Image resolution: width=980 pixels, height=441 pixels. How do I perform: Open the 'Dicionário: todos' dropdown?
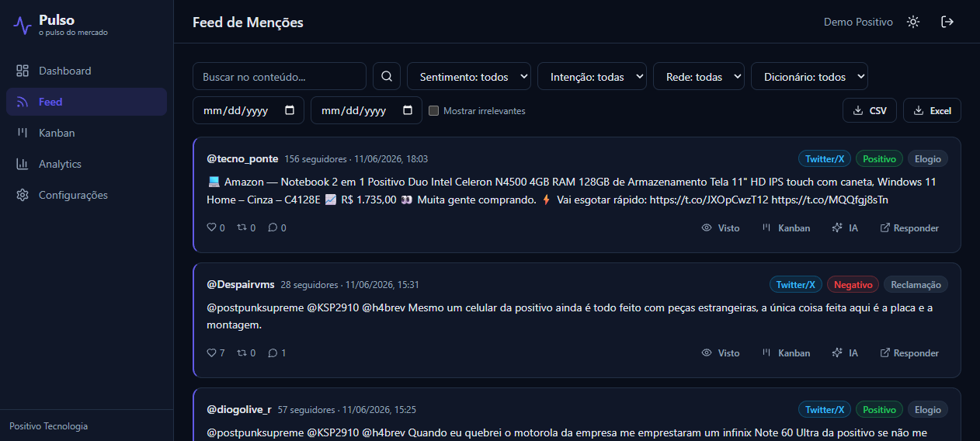pyautogui.click(x=809, y=76)
